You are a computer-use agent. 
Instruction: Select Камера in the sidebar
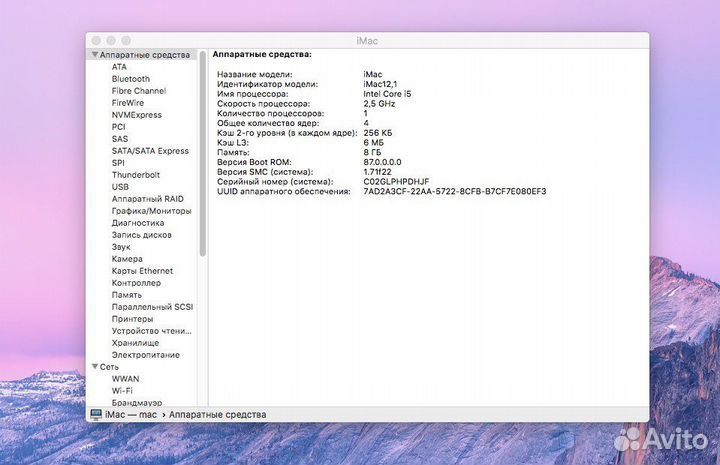(x=127, y=258)
